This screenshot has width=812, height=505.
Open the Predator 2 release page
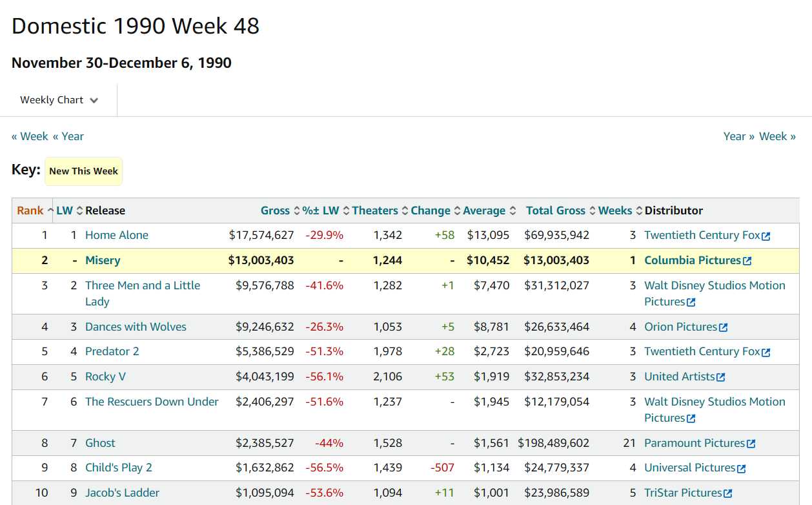[112, 351]
